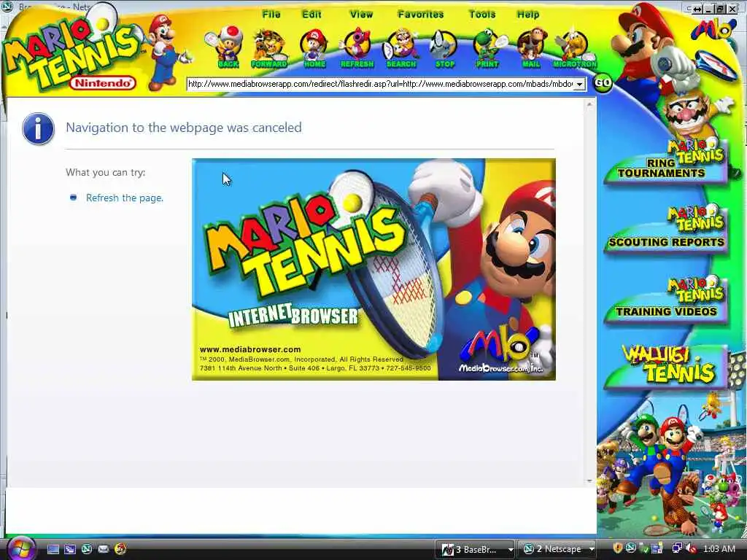Click the Netscape system tray icon
Screen dimensions: 747x560
pos(631,548)
